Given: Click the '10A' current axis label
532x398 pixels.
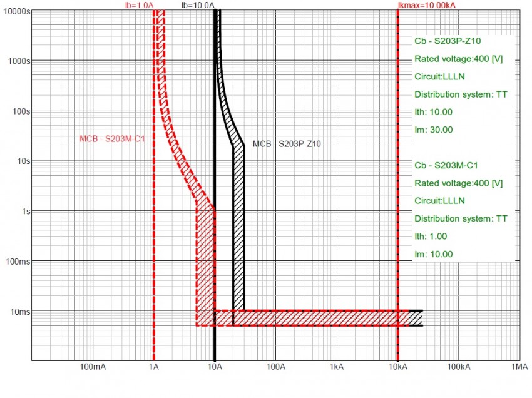Looking at the screenshot, I should 215,367.
